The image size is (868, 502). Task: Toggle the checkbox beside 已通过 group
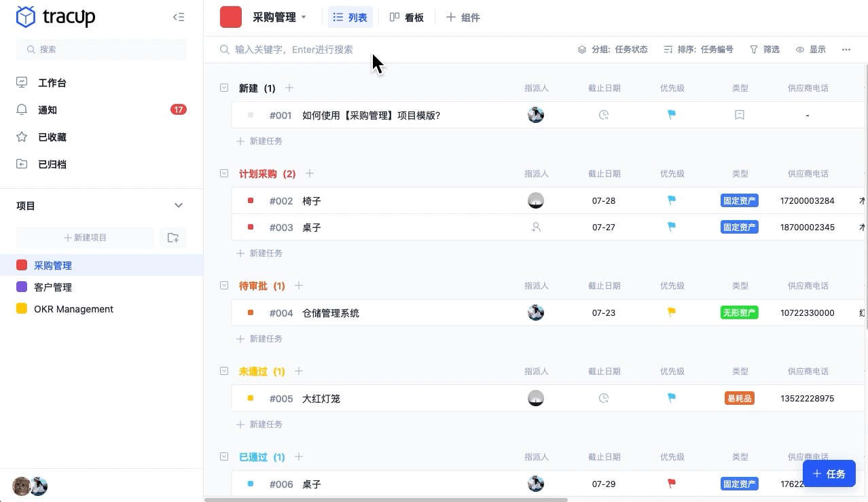[x=224, y=456]
